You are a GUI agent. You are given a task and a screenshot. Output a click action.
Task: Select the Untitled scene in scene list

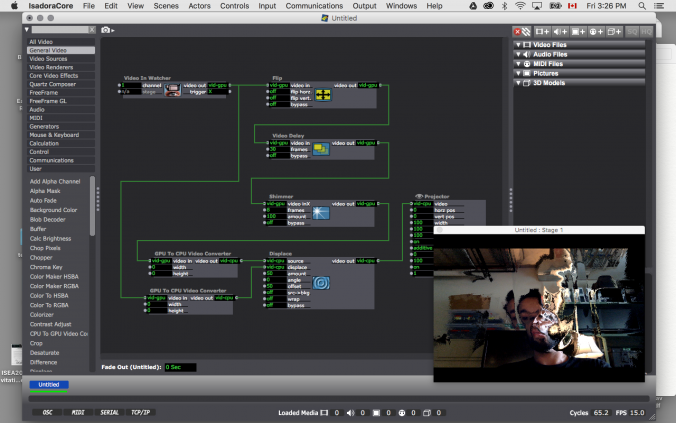[48, 385]
